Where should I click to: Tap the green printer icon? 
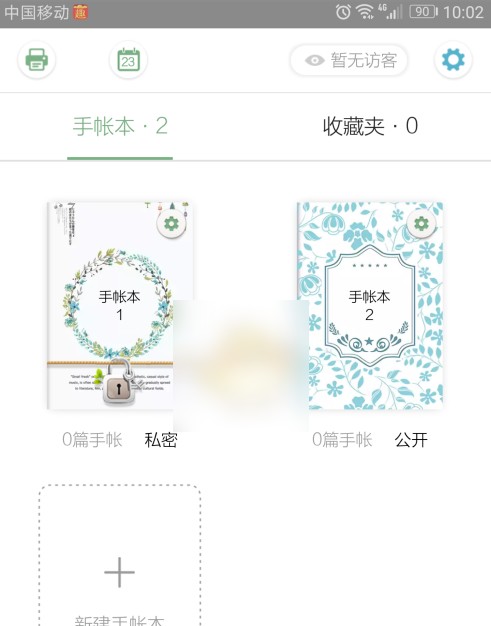(x=37, y=60)
